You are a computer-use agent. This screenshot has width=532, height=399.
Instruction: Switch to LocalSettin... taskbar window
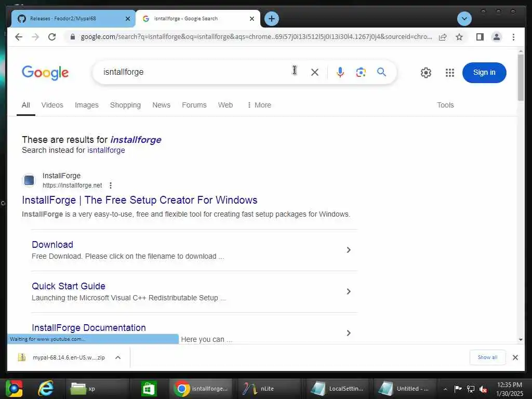click(338, 389)
